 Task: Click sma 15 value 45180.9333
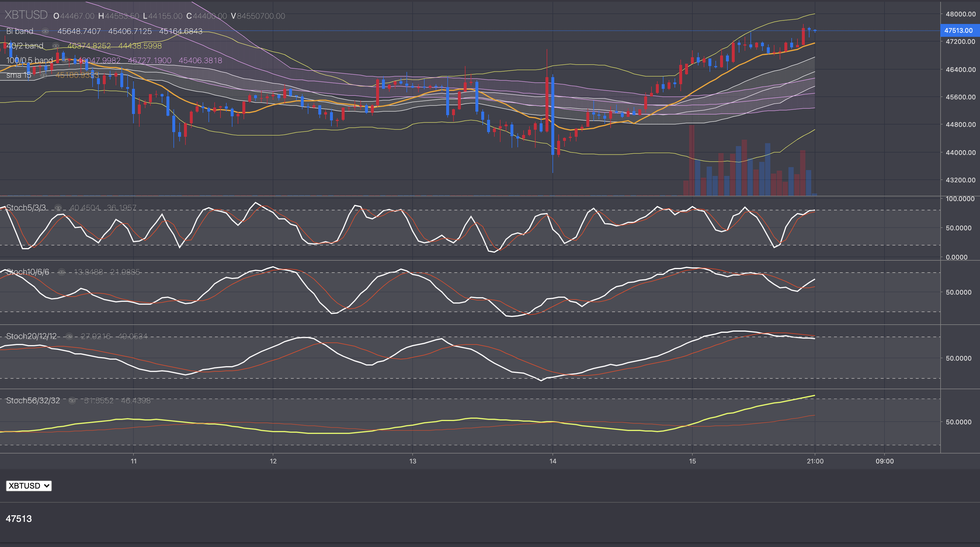tap(77, 75)
